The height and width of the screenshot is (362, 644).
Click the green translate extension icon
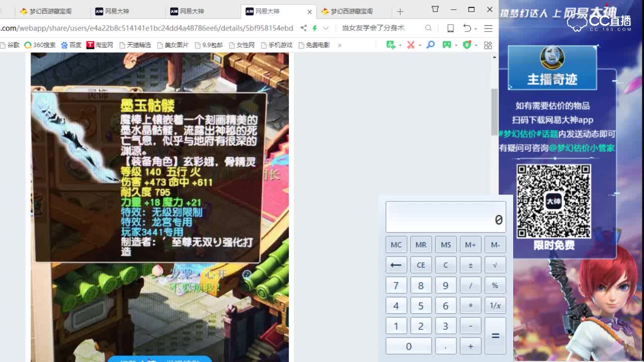point(390,45)
